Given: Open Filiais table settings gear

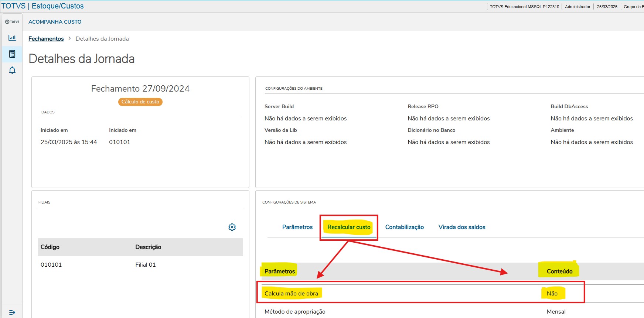Looking at the screenshot, I should pyautogui.click(x=232, y=227).
